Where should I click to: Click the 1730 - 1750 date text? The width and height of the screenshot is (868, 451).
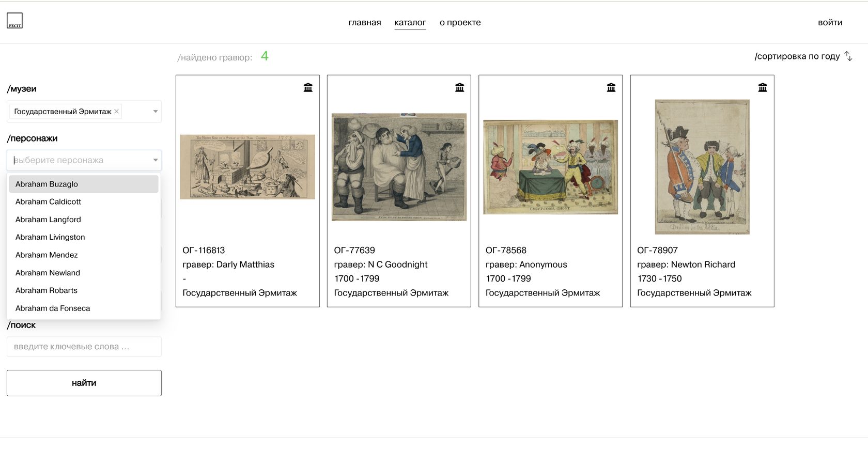[x=660, y=278]
